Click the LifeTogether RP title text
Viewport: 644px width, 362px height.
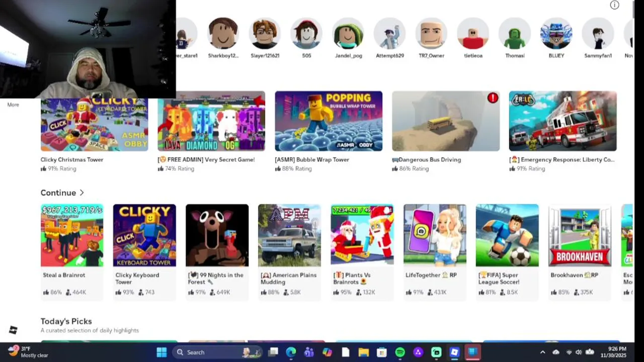[431, 275]
